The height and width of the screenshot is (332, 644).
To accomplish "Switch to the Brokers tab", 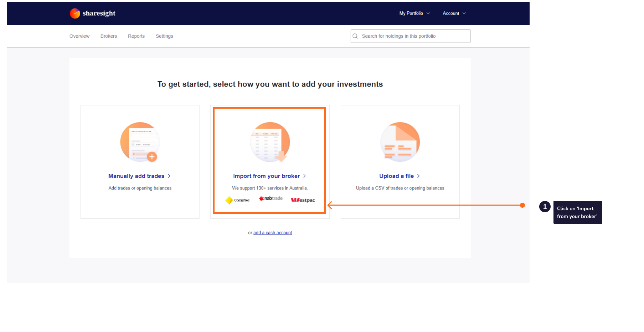I will pyautogui.click(x=109, y=36).
